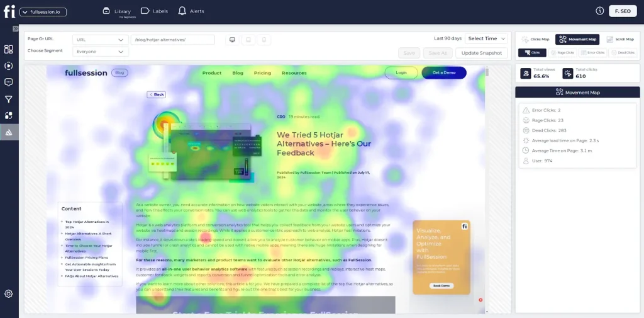This screenshot has height=318, width=644.
Task: Click Get a Demo in page preview
Action: [x=444, y=73]
